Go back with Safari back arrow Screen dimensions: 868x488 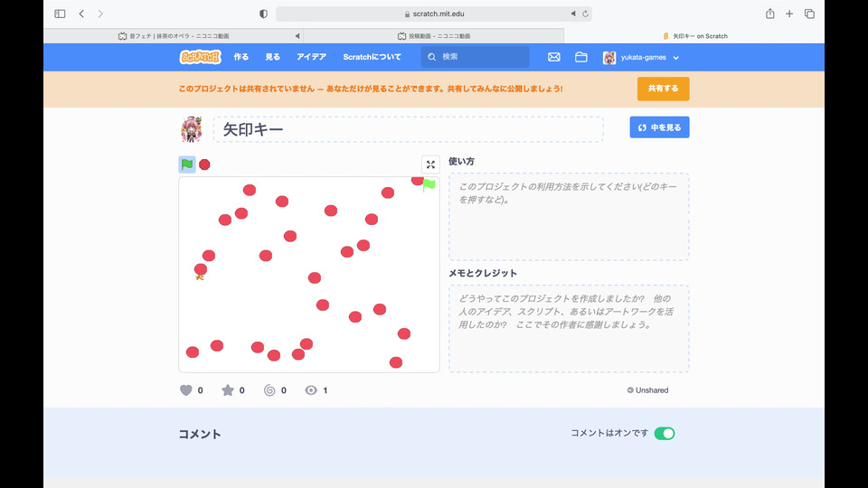pyautogui.click(x=81, y=14)
